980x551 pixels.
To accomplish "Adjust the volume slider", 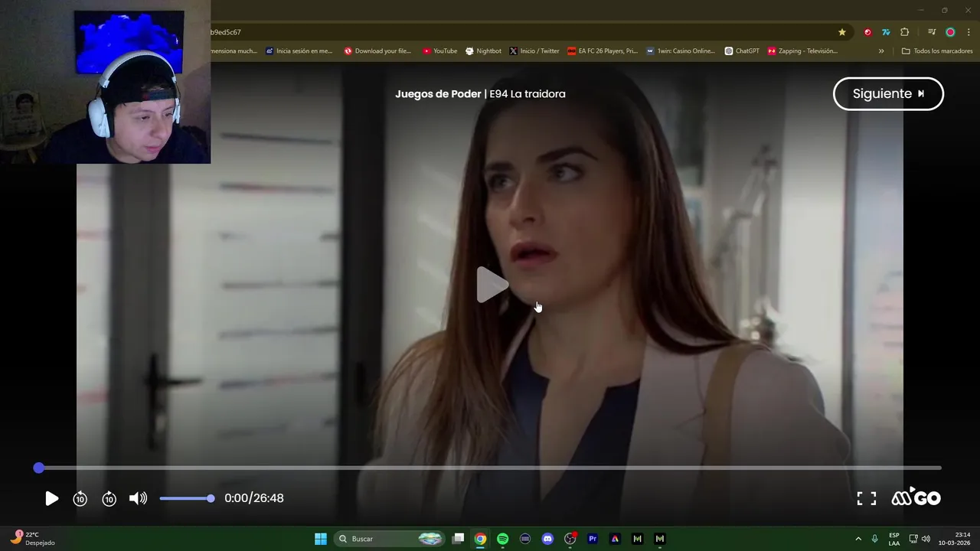I will (187, 498).
